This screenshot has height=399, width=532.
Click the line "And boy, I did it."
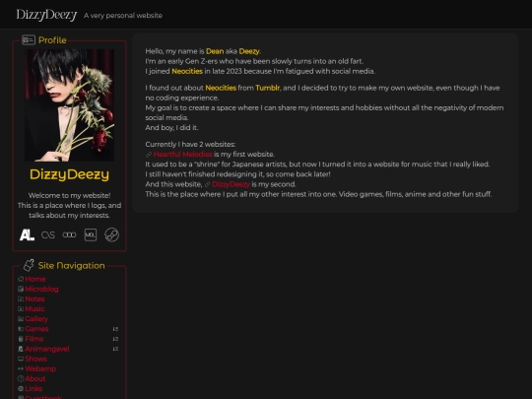[x=171, y=128]
